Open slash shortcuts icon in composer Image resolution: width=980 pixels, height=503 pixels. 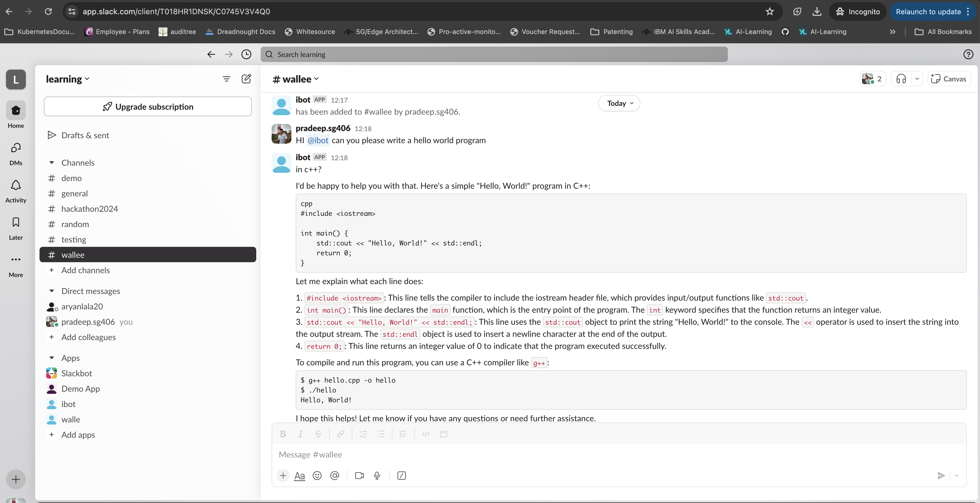[x=401, y=476]
